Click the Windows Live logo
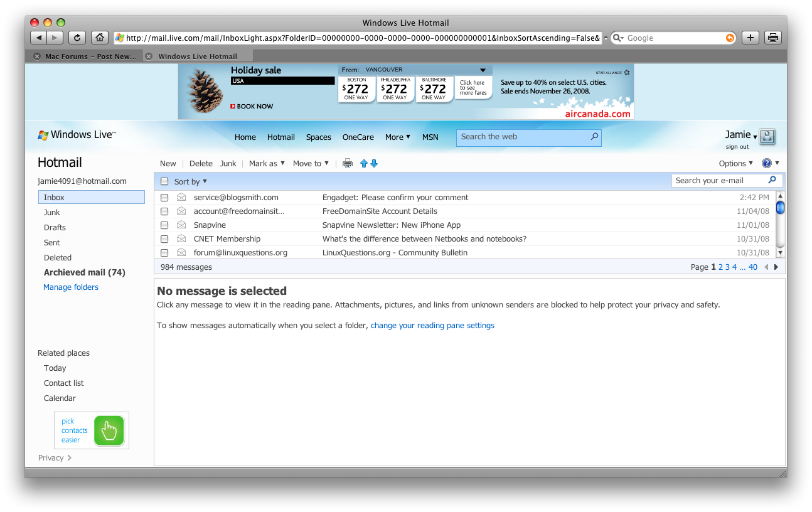Viewport: 812px width, 512px height. 77,135
